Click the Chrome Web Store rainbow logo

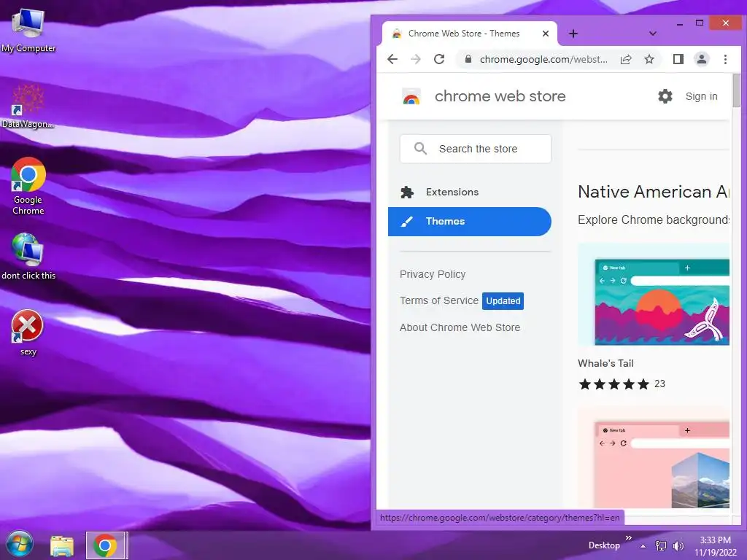click(x=411, y=96)
